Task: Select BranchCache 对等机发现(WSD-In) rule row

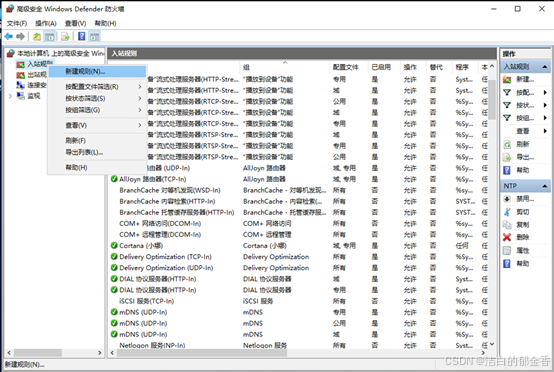Action: [x=299, y=190]
